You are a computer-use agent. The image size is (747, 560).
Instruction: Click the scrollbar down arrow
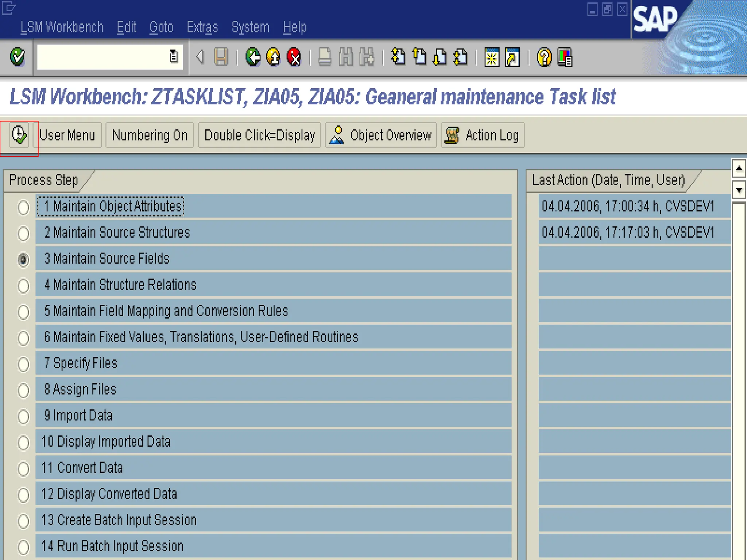[x=739, y=190]
